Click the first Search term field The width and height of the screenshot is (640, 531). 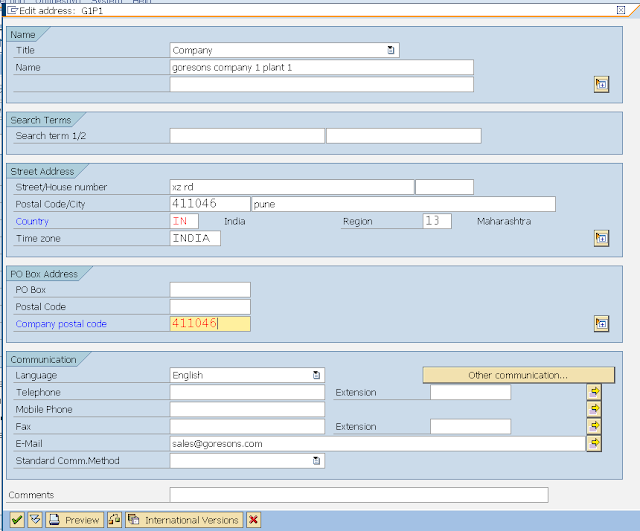(x=247, y=136)
